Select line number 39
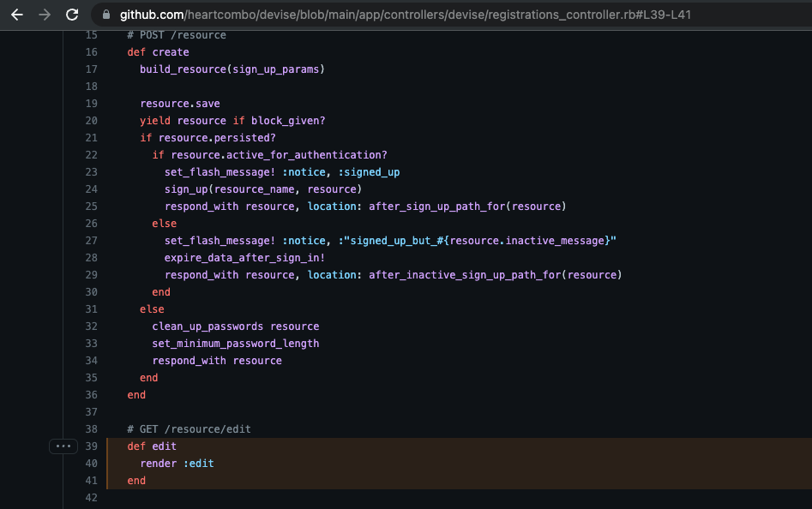Screen dimensions: 812x509 click(x=91, y=446)
